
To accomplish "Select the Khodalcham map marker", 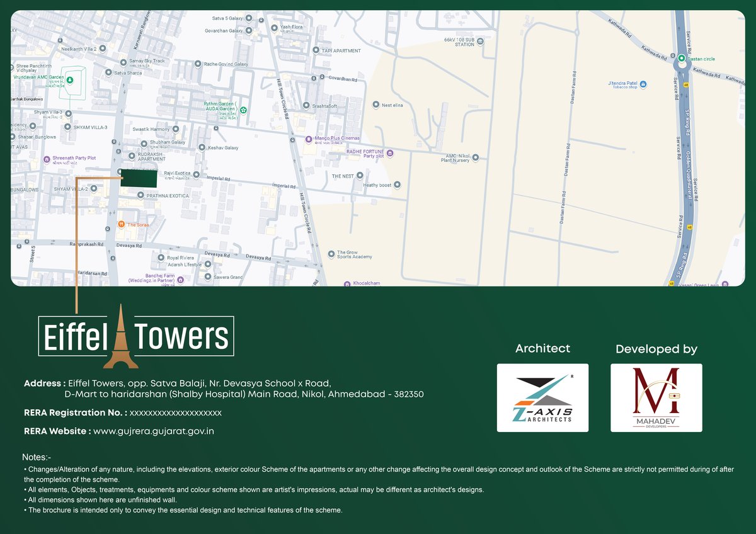I will (346, 283).
